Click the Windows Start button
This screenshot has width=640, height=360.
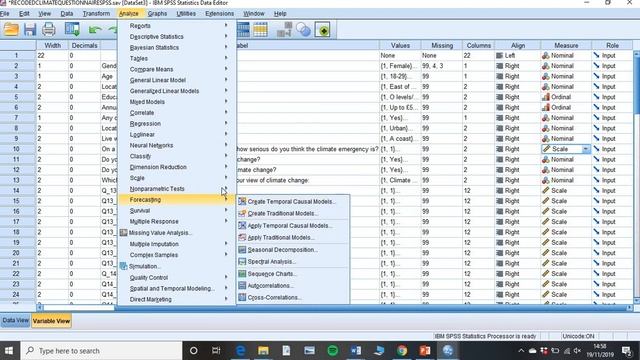click(9, 351)
